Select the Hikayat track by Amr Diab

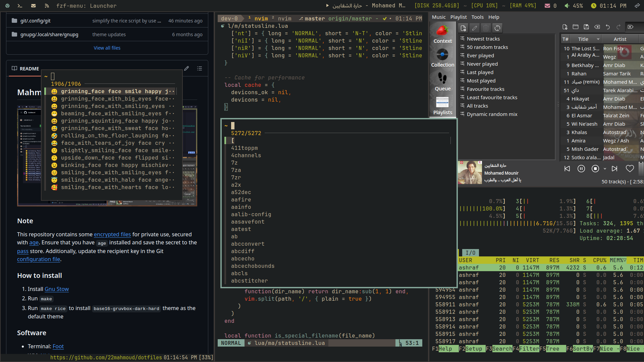click(602, 99)
